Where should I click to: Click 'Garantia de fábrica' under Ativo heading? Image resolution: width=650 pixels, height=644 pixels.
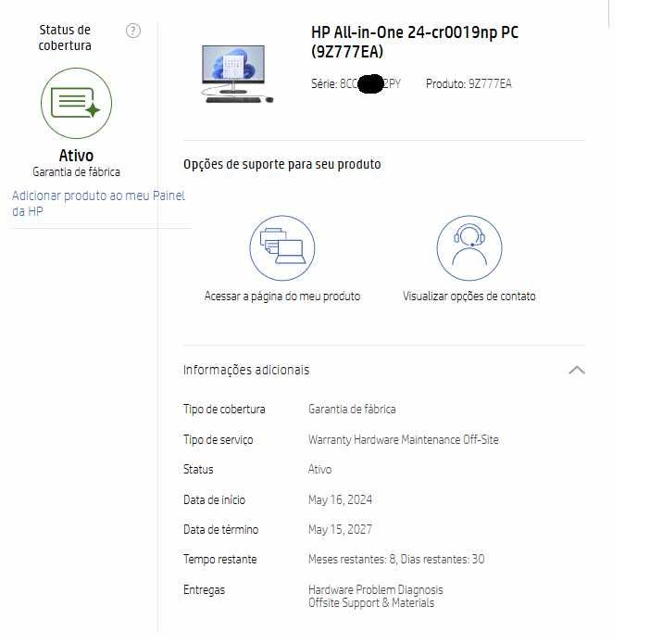click(x=76, y=171)
